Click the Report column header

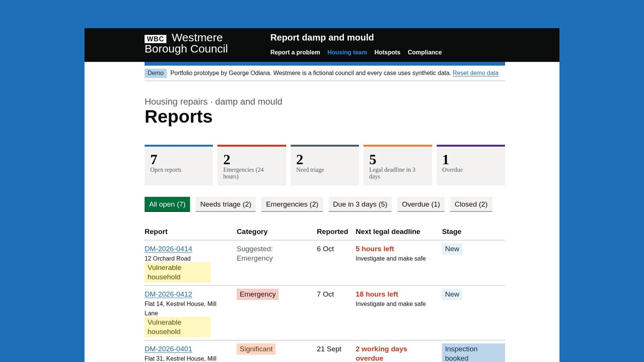(x=156, y=232)
